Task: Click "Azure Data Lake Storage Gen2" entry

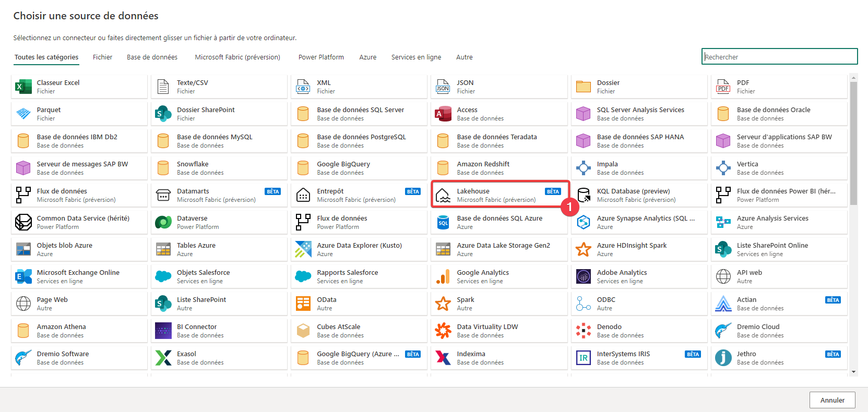Action: point(500,249)
